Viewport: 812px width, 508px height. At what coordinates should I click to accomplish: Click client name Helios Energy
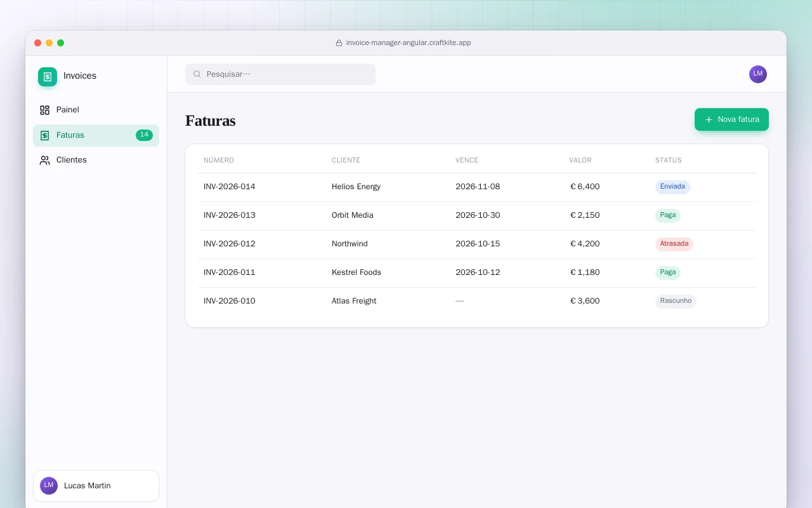356,187
